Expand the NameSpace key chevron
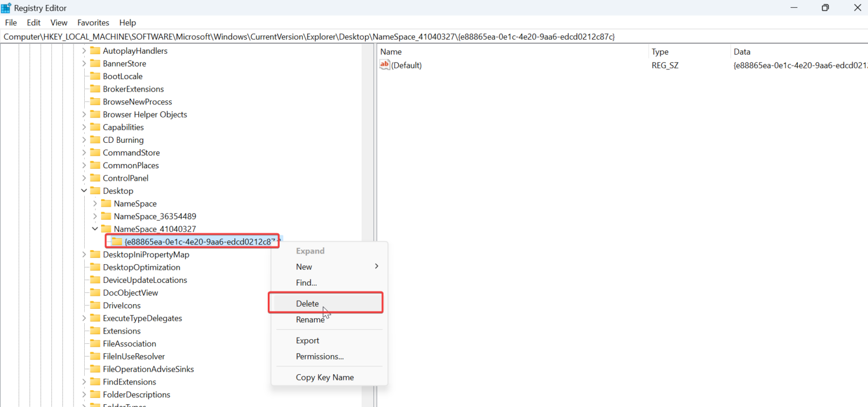 point(94,203)
